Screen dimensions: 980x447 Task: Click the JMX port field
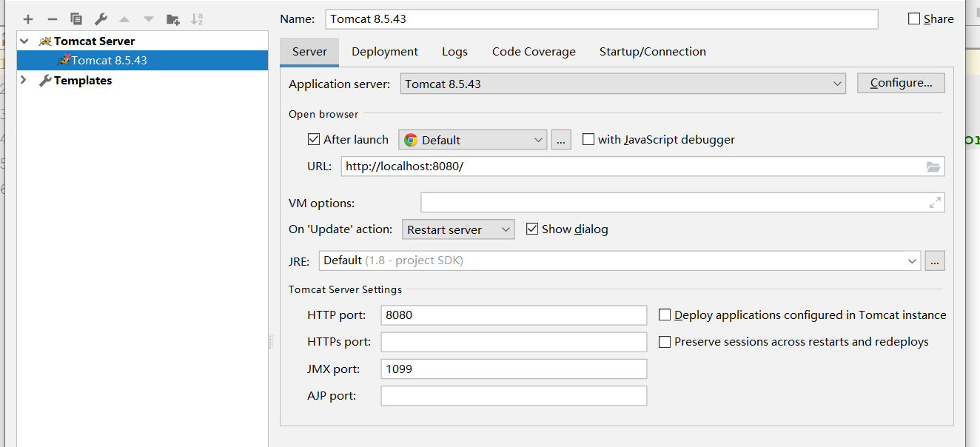514,369
